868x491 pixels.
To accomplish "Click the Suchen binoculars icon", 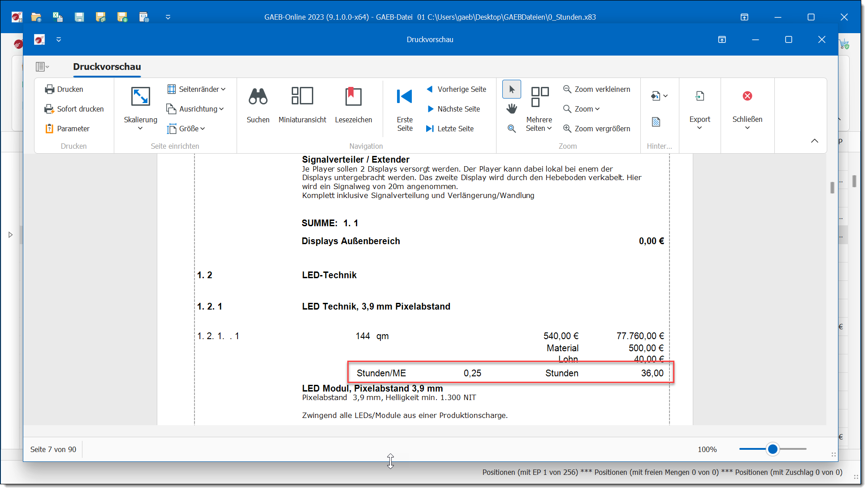I will (x=258, y=97).
